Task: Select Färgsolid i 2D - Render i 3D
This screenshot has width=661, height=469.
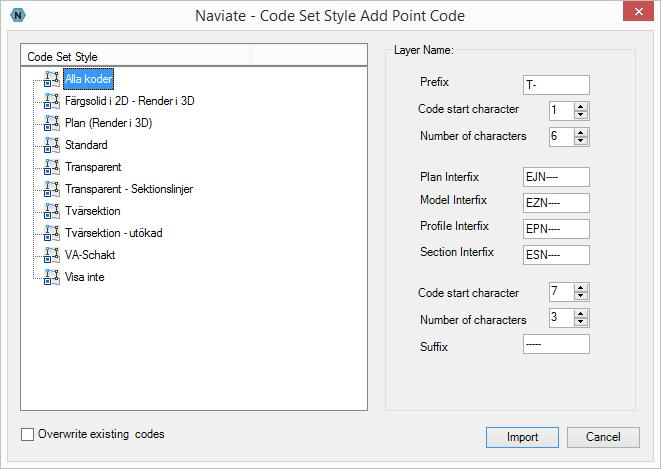Action: (x=129, y=101)
